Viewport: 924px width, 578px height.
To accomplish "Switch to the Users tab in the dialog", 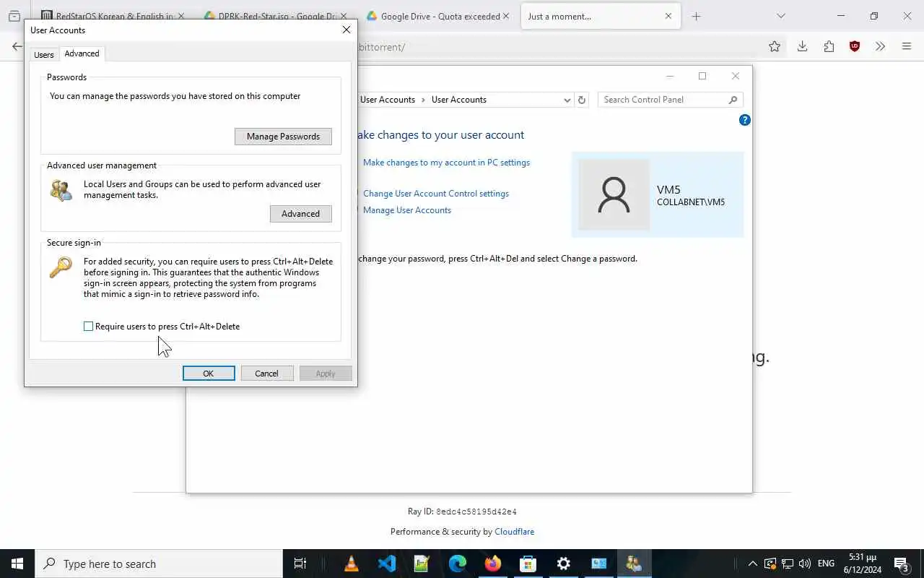I will [44, 55].
